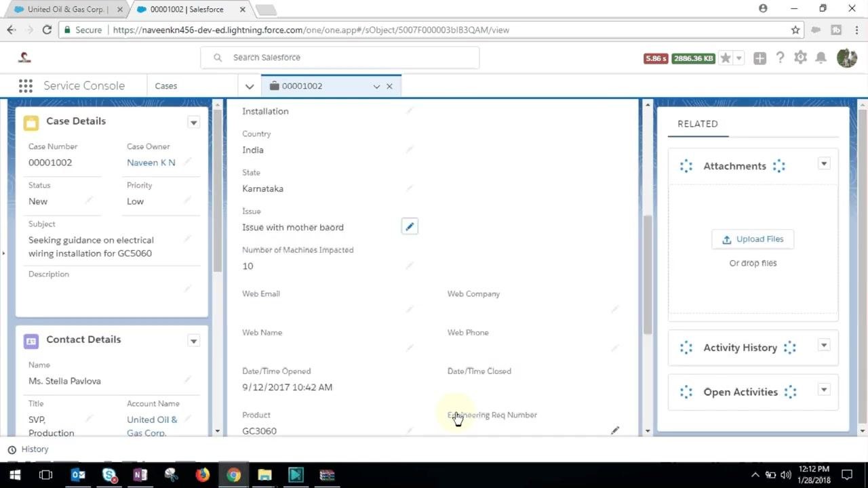Click middle panel vertical scrollbar

pos(648,274)
